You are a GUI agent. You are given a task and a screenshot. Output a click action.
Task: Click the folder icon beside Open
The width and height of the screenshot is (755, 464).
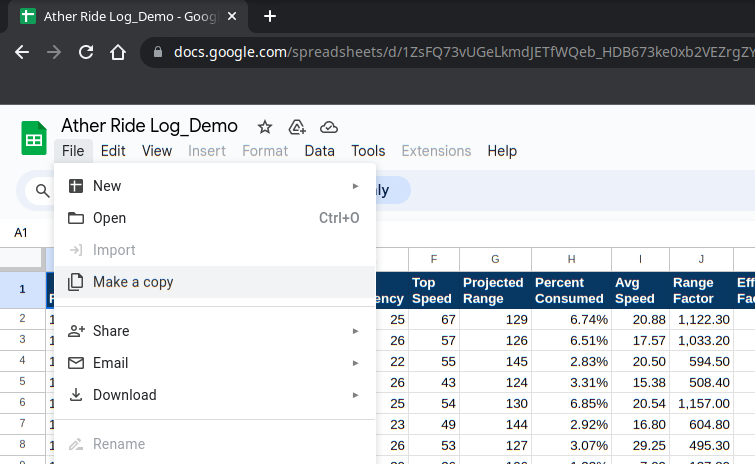(76, 218)
